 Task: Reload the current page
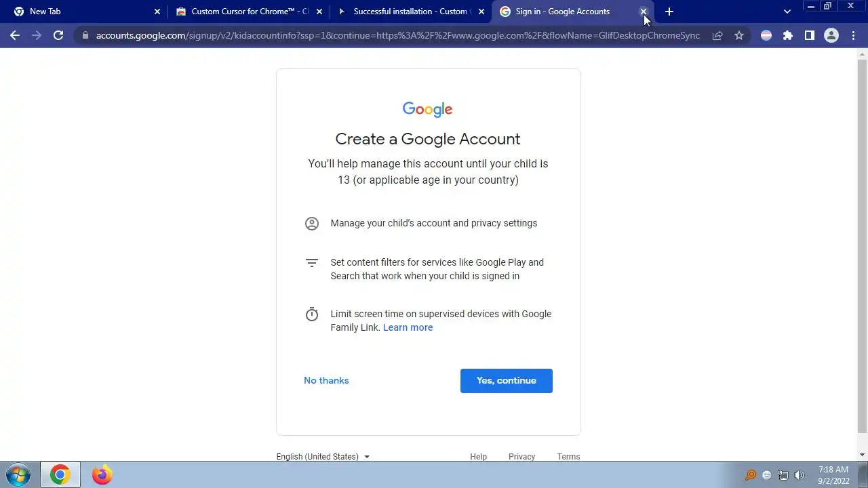click(58, 35)
